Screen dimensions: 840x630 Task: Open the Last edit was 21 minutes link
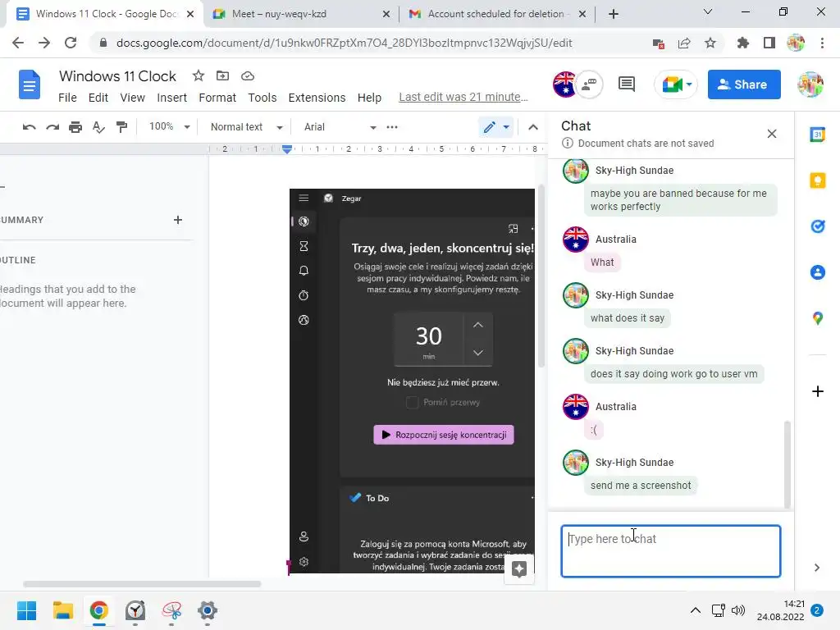(463, 97)
